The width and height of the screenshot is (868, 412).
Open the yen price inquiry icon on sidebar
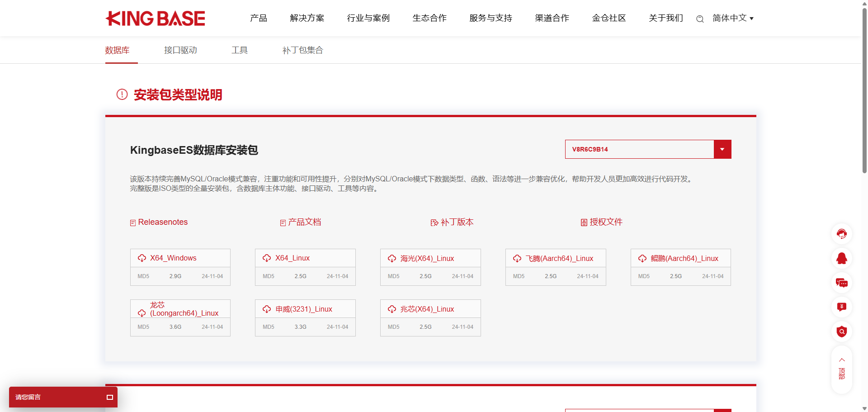click(842, 307)
